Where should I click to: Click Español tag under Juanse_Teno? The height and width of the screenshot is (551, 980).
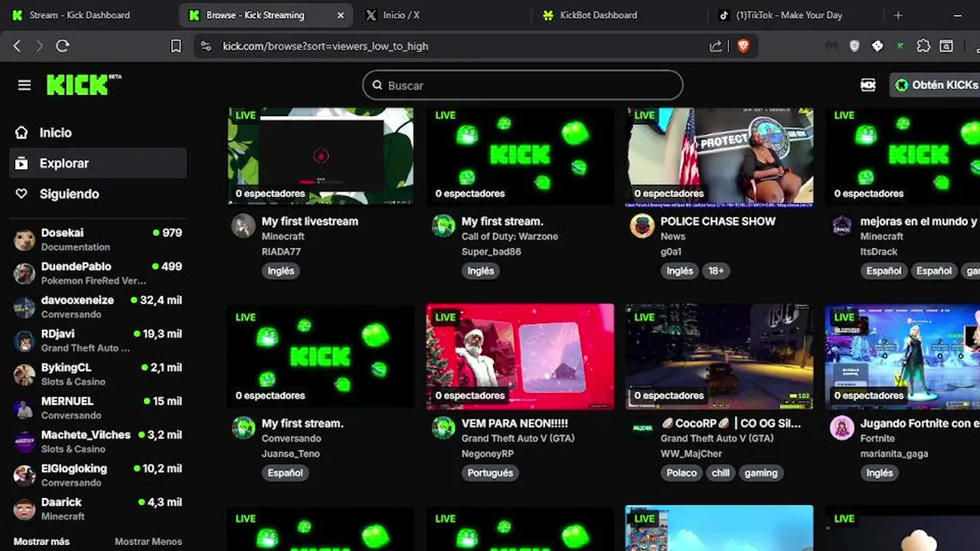285,473
